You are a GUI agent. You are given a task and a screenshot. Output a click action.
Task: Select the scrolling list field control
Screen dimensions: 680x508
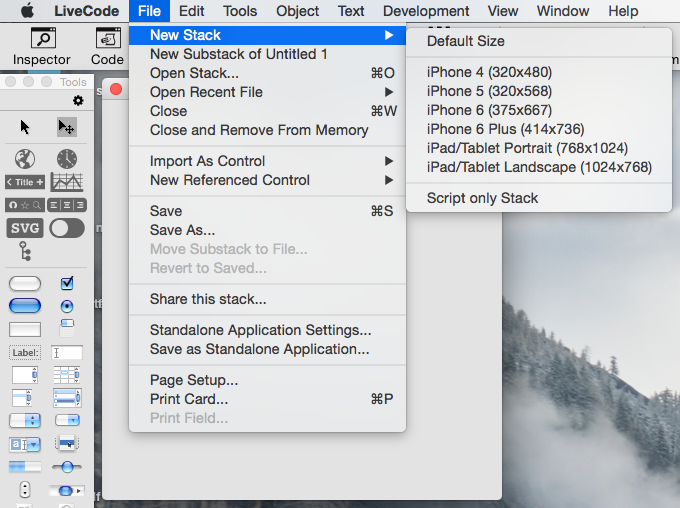pyautogui.click(x=22, y=397)
